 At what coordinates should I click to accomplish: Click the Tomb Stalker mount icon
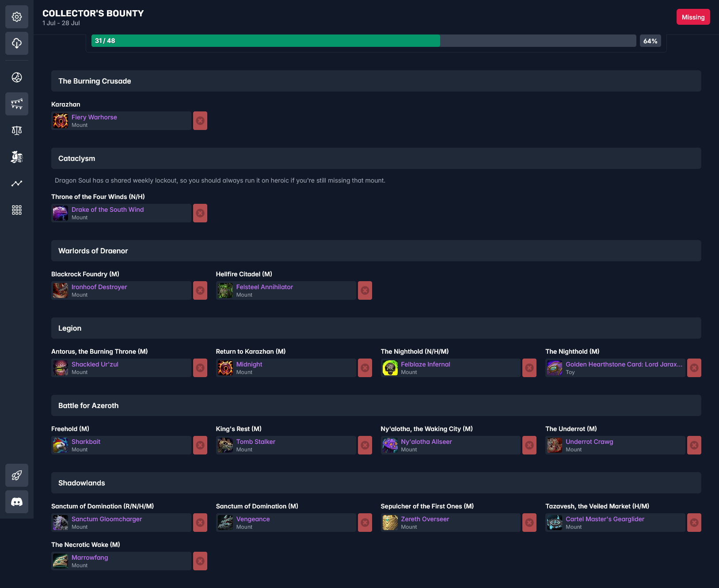tap(225, 445)
